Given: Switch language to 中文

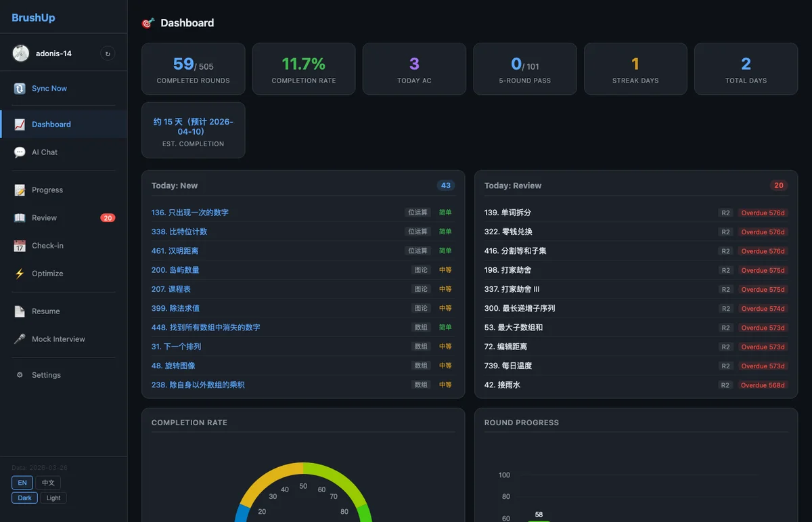Looking at the screenshot, I should coord(48,483).
